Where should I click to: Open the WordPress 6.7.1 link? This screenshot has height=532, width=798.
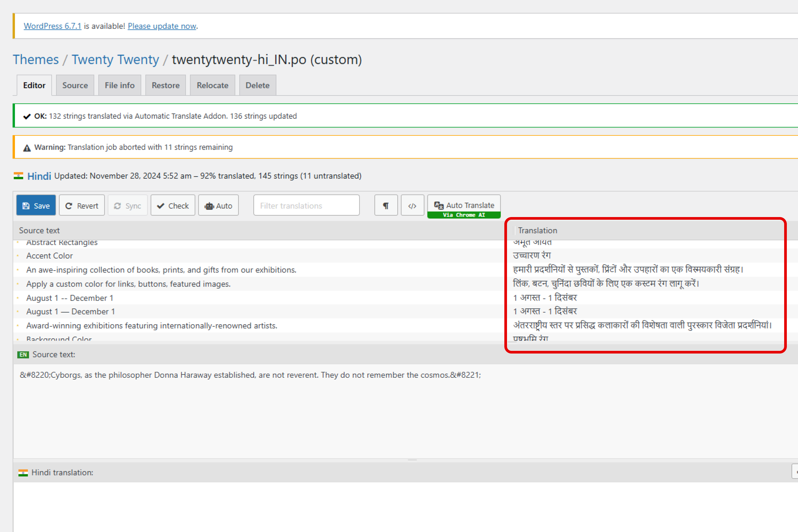tap(52, 26)
